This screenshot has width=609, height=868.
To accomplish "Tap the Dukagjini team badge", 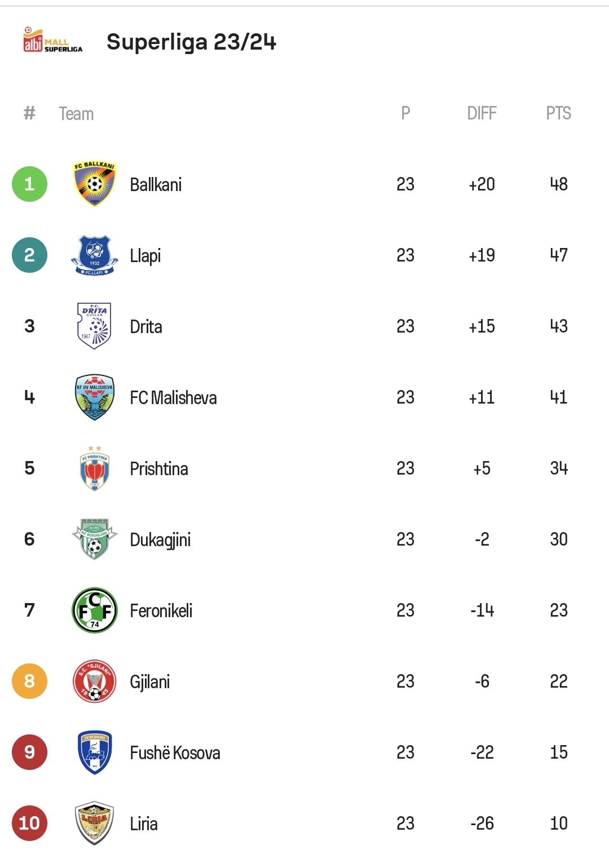I will [x=95, y=539].
